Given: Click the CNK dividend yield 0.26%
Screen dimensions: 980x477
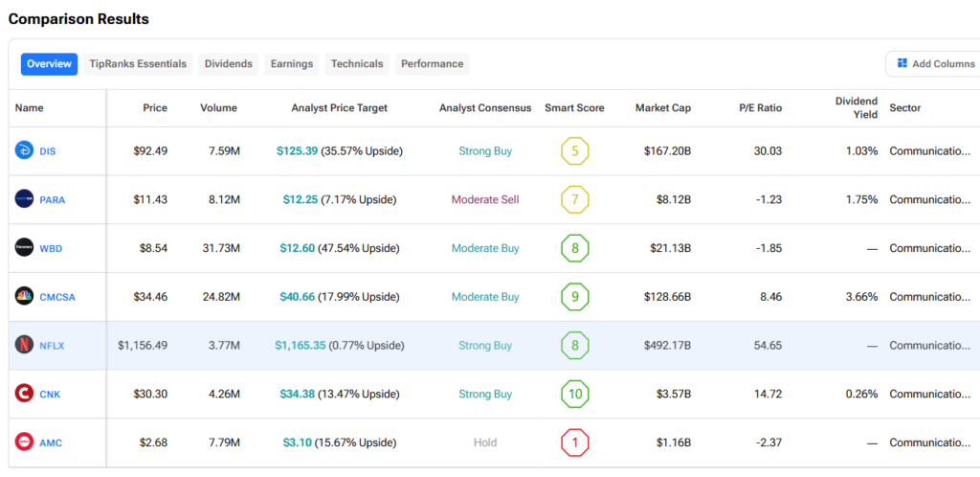Looking at the screenshot, I should (x=863, y=394).
